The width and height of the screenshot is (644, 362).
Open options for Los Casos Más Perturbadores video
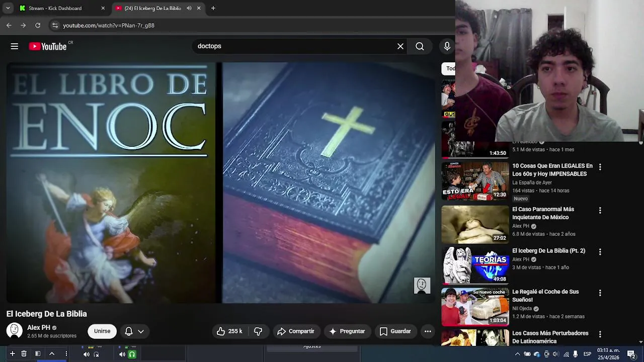600,334
